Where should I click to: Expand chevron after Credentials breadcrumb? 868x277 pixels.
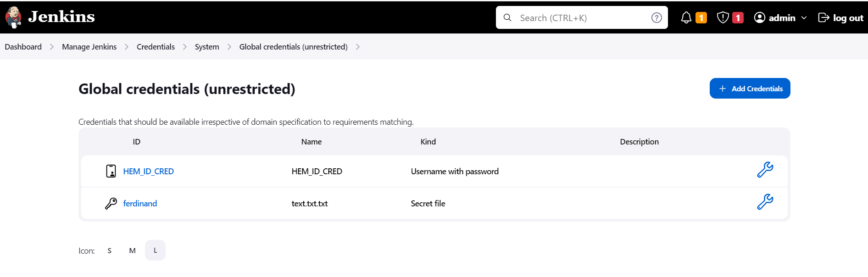pyautogui.click(x=185, y=47)
